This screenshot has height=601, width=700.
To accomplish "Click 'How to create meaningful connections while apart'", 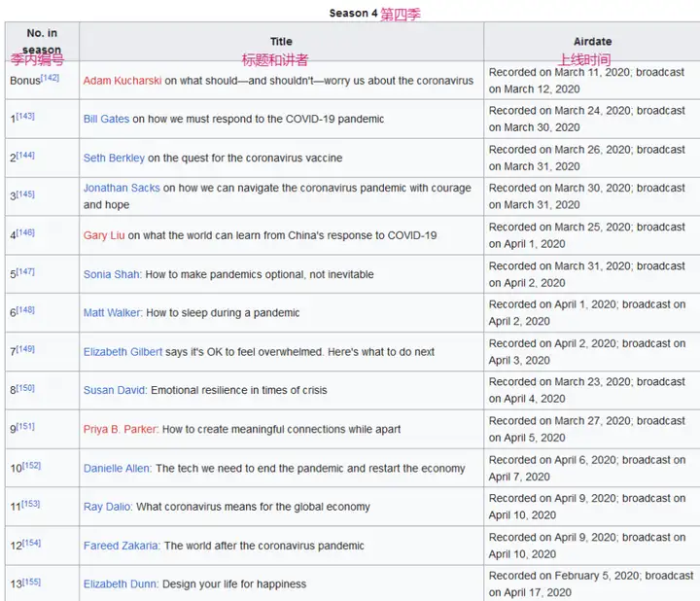I will pos(281,429).
